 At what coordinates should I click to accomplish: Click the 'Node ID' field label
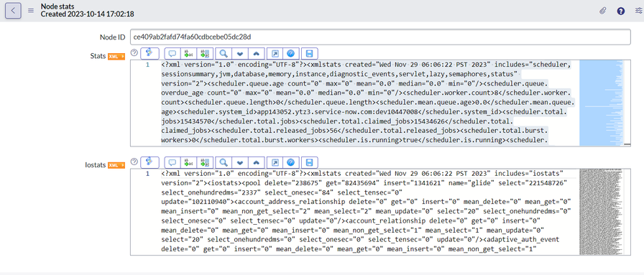pyautogui.click(x=113, y=37)
